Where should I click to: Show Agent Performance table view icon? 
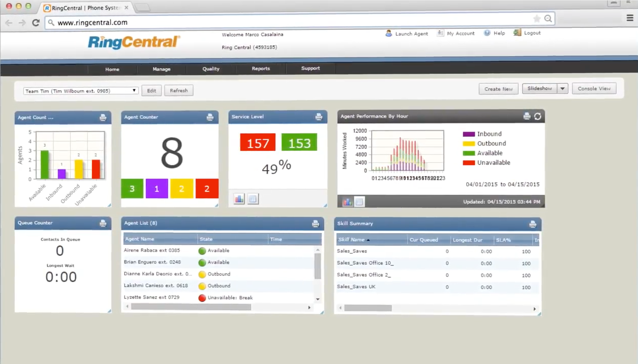tap(359, 202)
